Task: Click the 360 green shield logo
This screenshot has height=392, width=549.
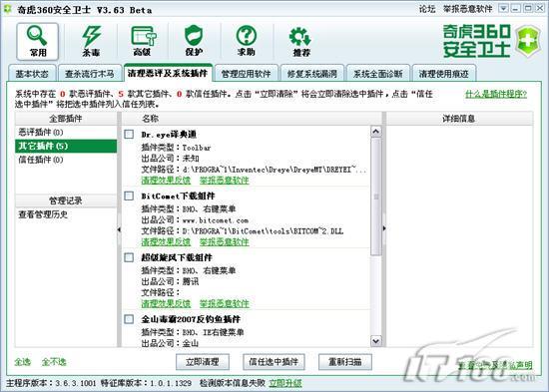Action: [x=529, y=41]
